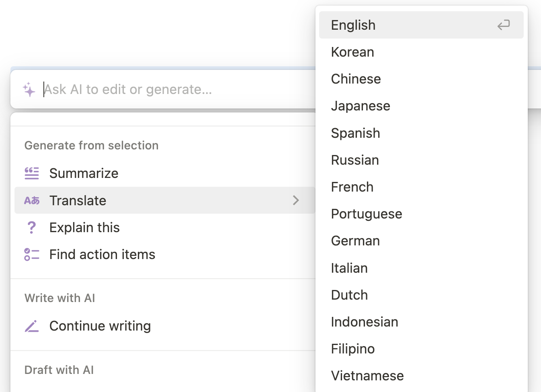Viewport: 541px width, 392px height.
Task: Click the AI sparkle icon
Action: (29, 89)
